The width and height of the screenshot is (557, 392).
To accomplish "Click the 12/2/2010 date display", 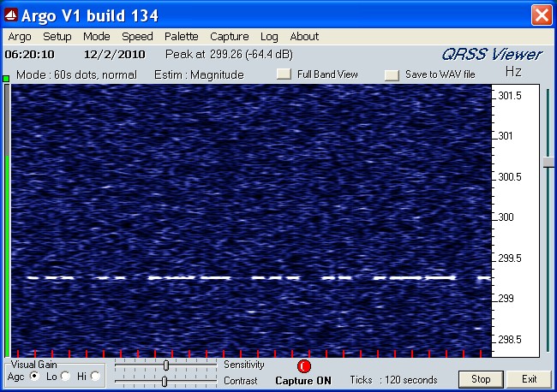I will click(x=114, y=55).
